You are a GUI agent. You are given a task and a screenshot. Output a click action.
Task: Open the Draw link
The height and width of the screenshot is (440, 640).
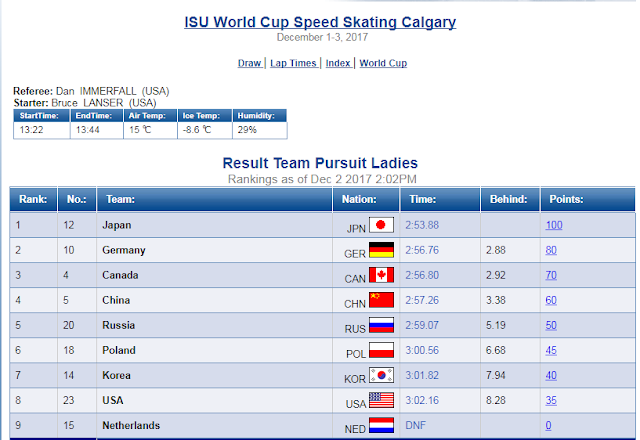point(249,63)
